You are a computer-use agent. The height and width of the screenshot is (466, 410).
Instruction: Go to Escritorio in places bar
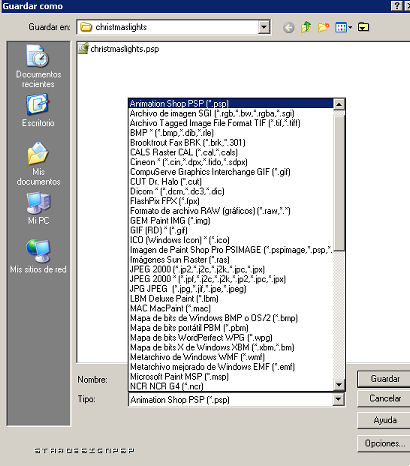(38, 110)
